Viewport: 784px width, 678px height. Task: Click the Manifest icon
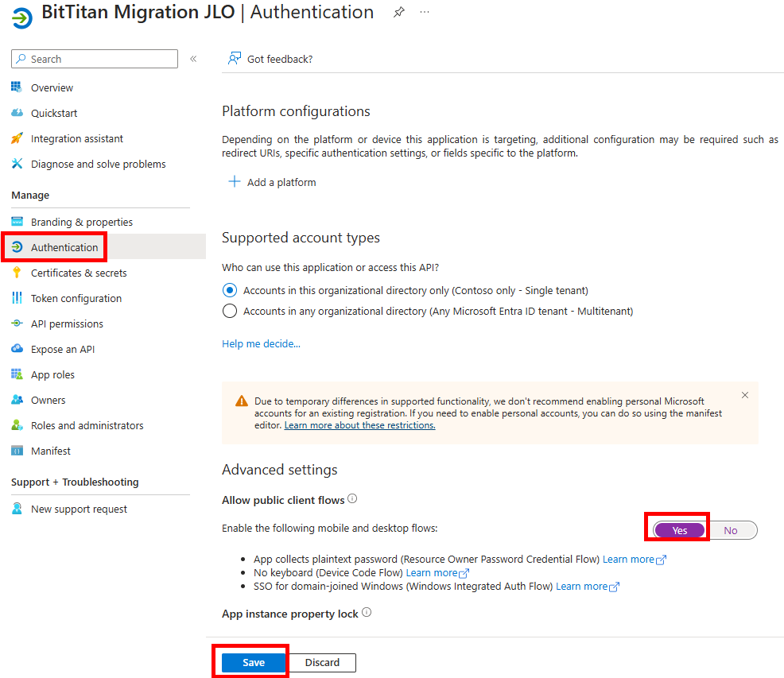(17, 451)
